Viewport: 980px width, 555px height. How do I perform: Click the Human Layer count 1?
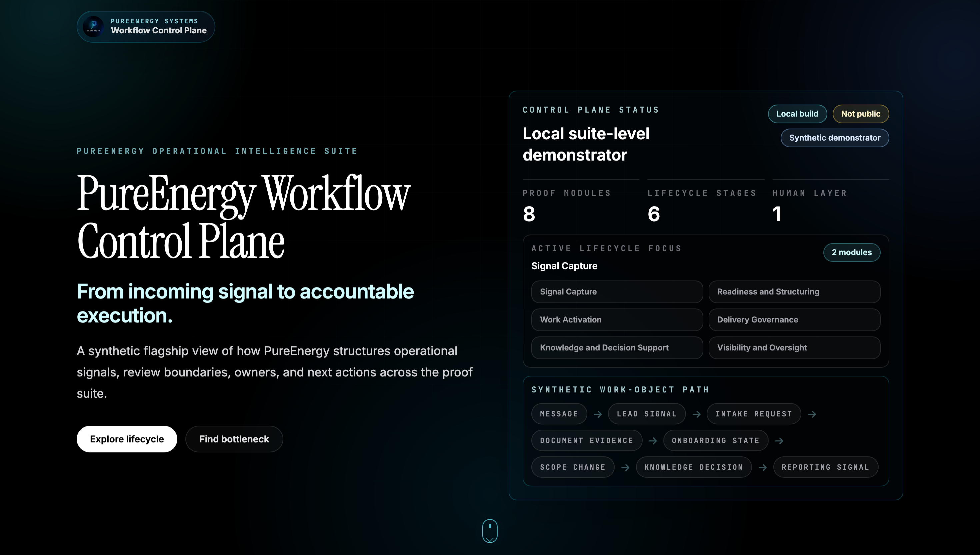point(777,214)
